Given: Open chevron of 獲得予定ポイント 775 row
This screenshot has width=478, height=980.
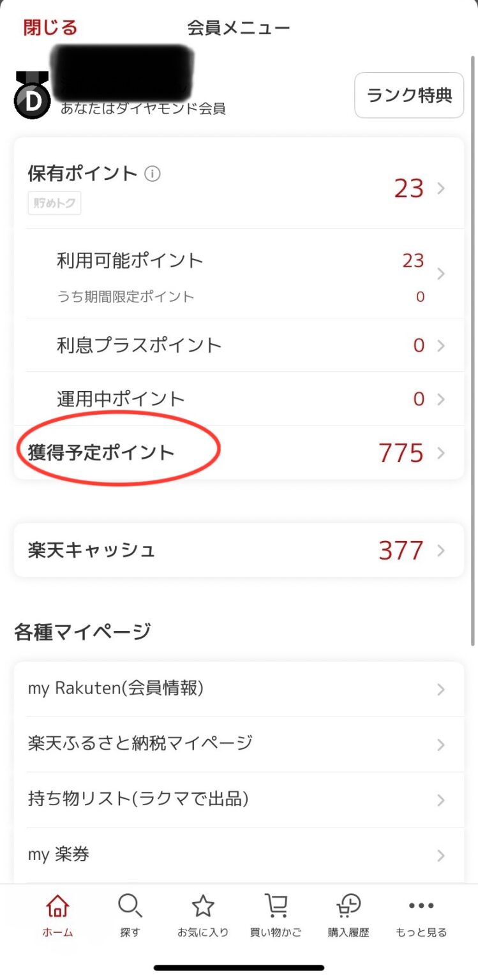Looking at the screenshot, I should coord(440,453).
